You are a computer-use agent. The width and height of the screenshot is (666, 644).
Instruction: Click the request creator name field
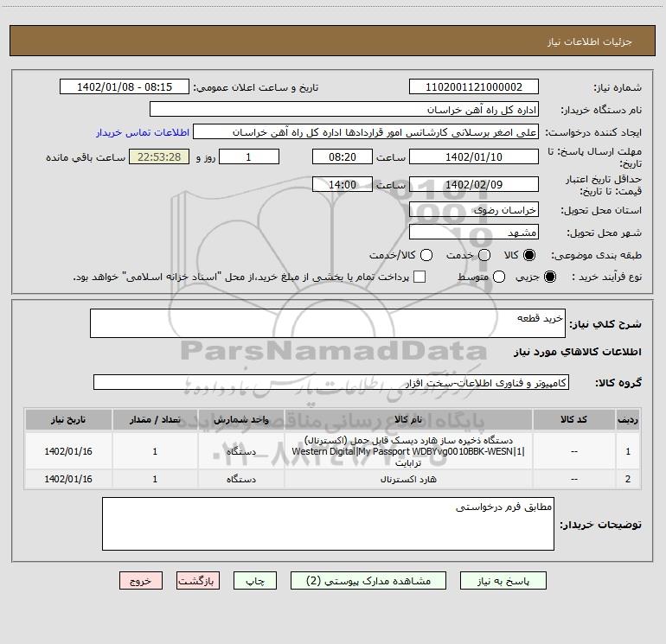coord(366,132)
